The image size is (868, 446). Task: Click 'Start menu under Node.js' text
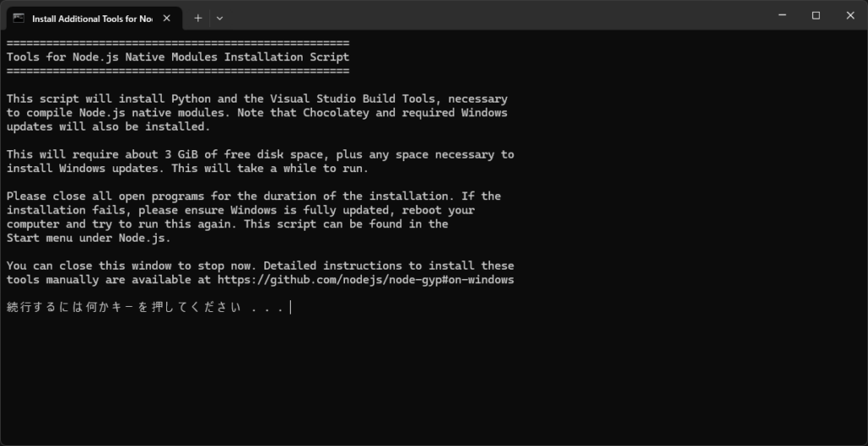click(x=88, y=238)
